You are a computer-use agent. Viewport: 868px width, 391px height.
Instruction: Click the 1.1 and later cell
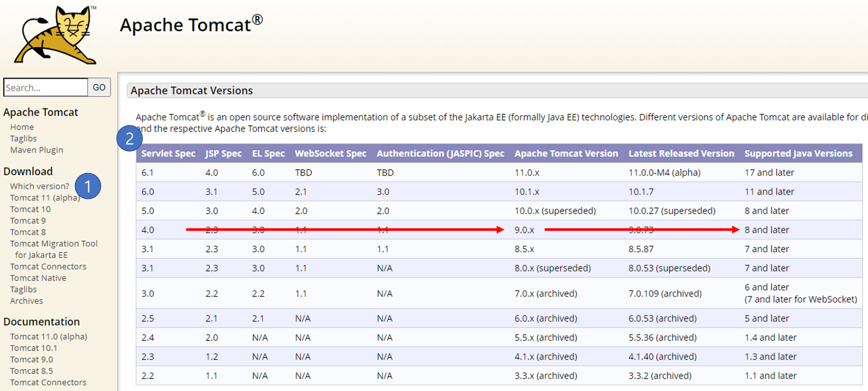click(x=771, y=375)
